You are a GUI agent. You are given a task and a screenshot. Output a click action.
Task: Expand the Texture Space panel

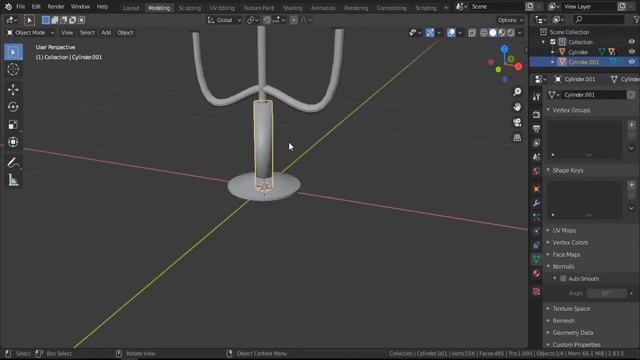pos(548,309)
